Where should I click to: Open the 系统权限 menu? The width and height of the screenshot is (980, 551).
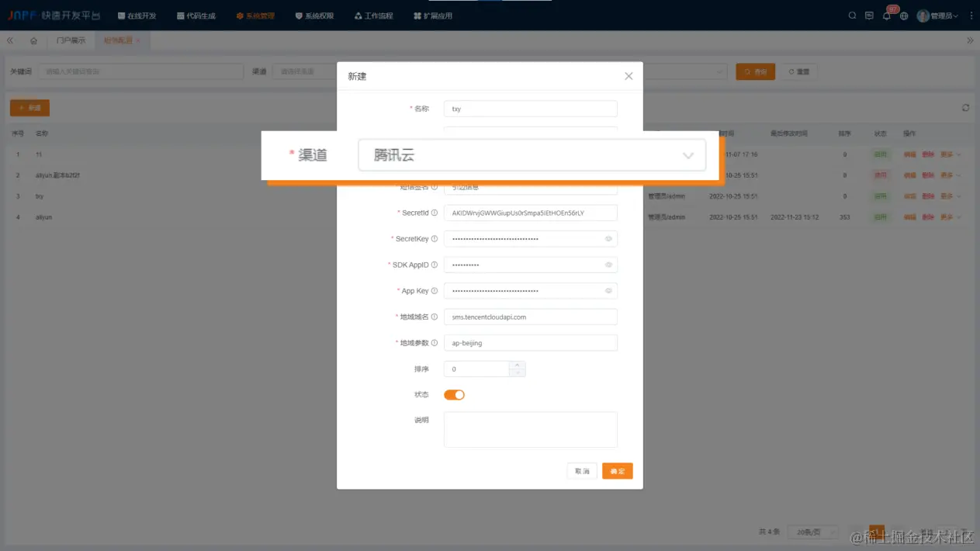point(315,16)
